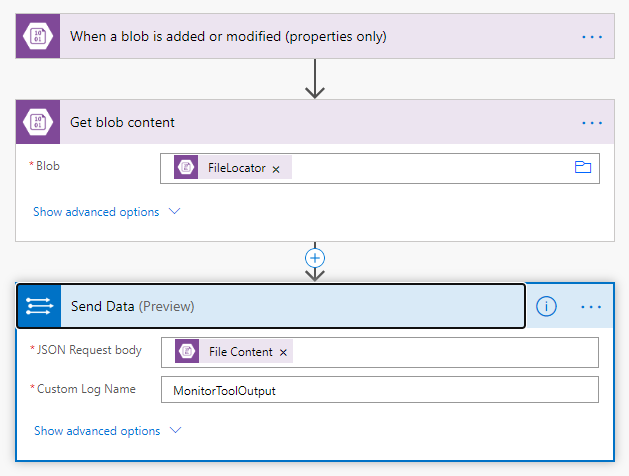Remove the File Content token
The width and height of the screenshot is (629, 476).
[283, 352]
